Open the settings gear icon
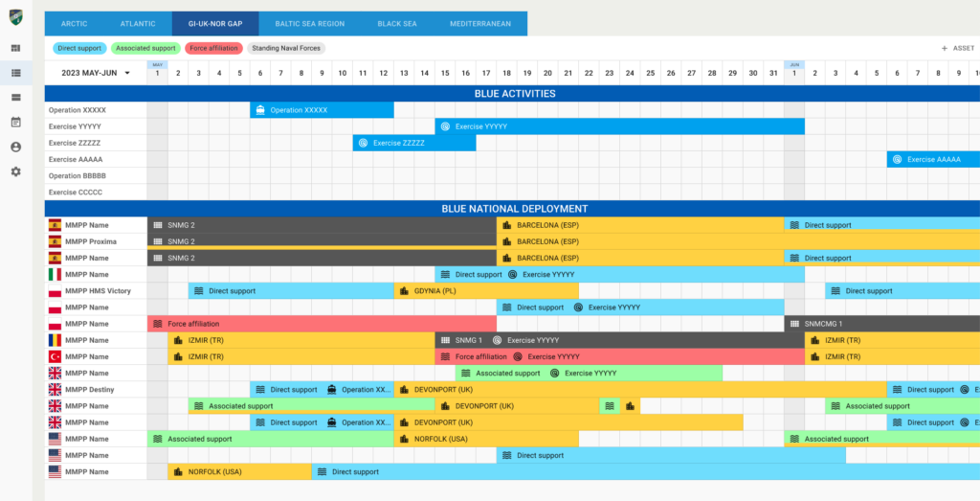Viewport: 980px width, 501px height. point(15,171)
